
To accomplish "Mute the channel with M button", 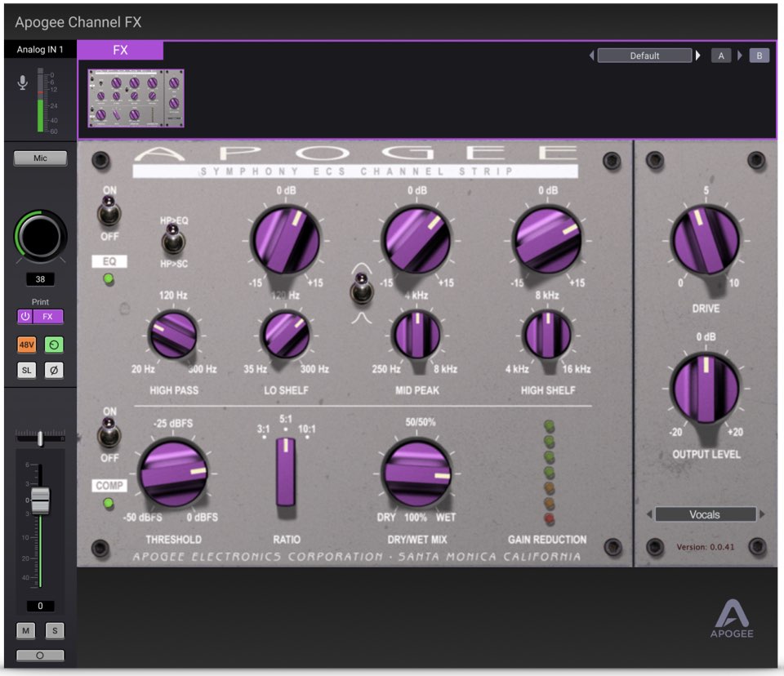I will tap(26, 631).
